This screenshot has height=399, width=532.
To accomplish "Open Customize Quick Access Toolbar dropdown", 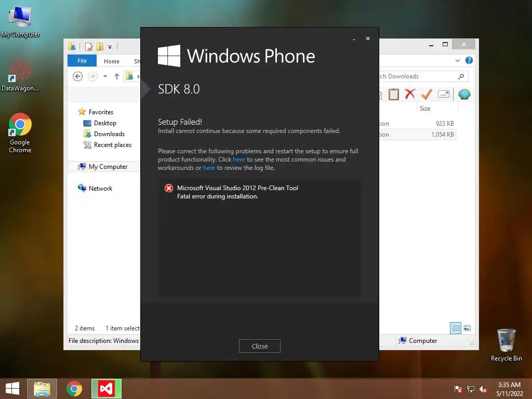I will [x=110, y=47].
